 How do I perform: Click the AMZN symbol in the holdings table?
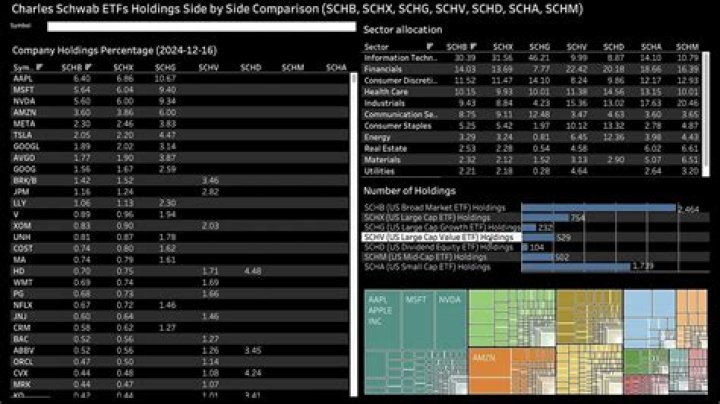(x=24, y=112)
